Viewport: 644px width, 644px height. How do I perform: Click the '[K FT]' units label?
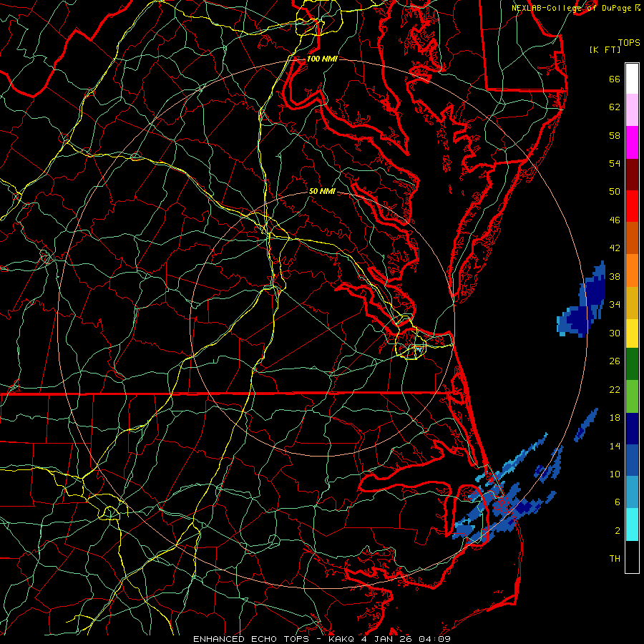[605, 49]
